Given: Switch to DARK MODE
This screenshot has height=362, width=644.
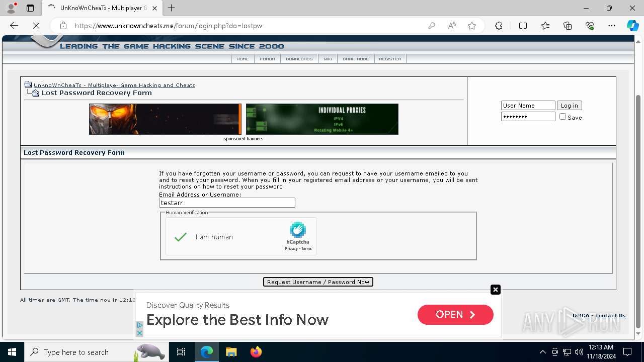Looking at the screenshot, I should 356,59.
